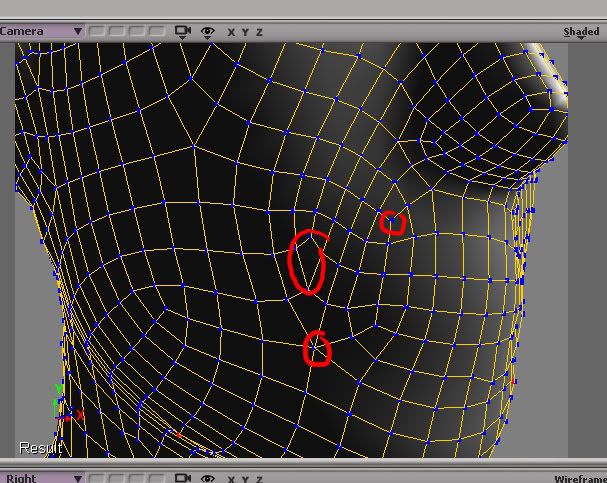The image size is (607, 483).
Task: Select the vertex inside the small upper red circle
Action: click(x=391, y=221)
